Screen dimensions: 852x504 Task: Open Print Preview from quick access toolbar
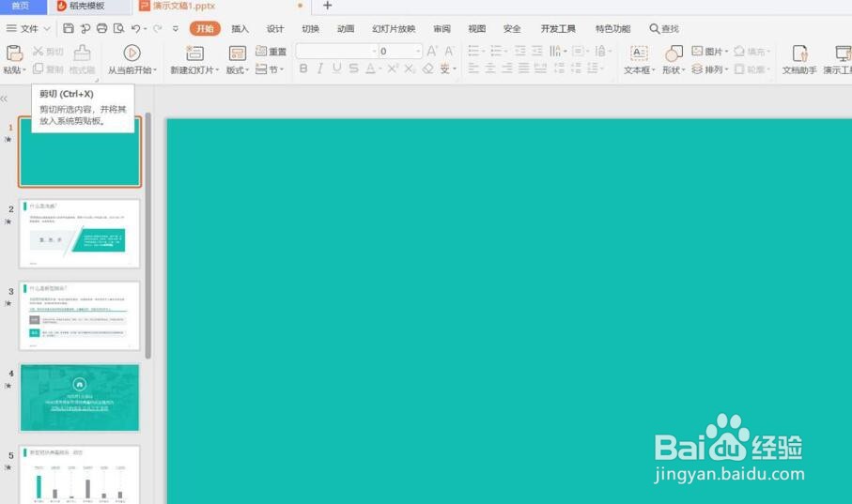pos(118,28)
